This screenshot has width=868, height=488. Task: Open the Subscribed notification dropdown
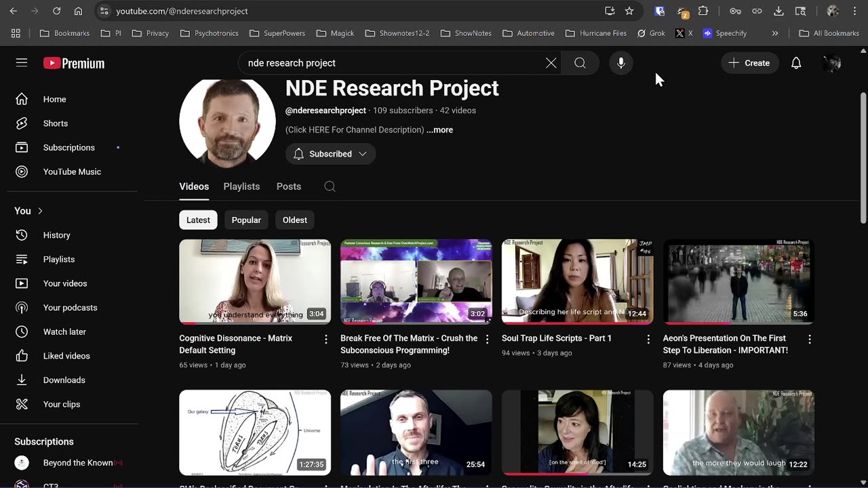click(x=330, y=154)
